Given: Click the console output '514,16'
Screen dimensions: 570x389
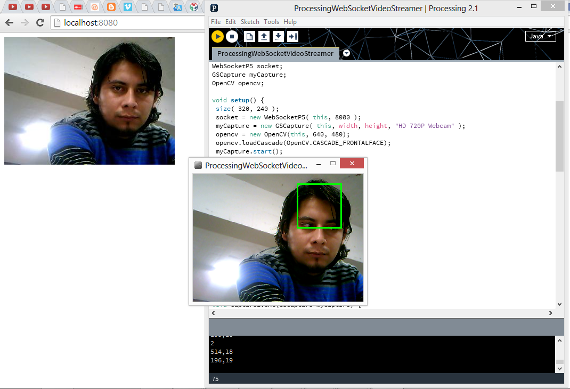Looking at the screenshot, I should coord(222,352).
